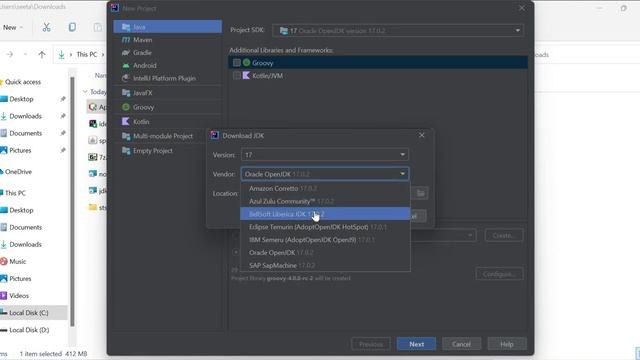Click the Gradle elephant icon
640x360 pixels.
(x=126, y=53)
